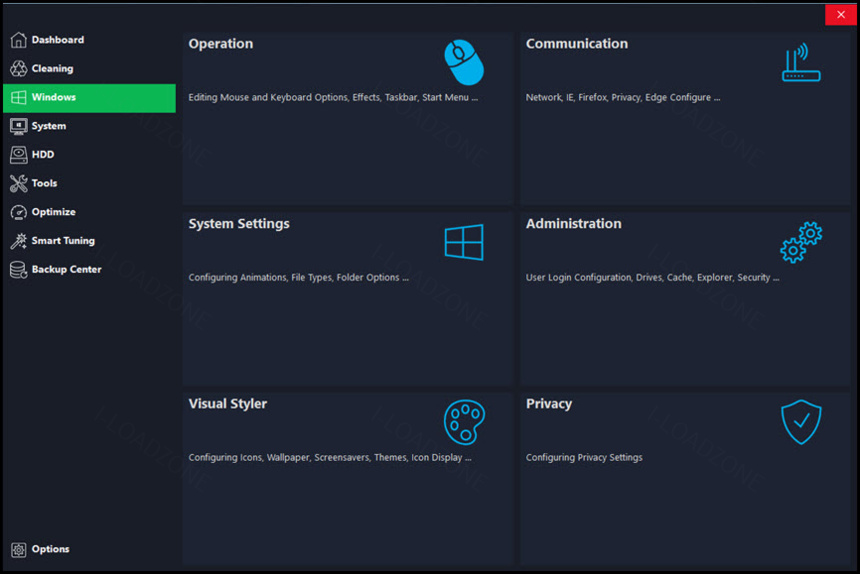Open the HDD section label
This screenshot has height=574, width=860.
point(43,155)
